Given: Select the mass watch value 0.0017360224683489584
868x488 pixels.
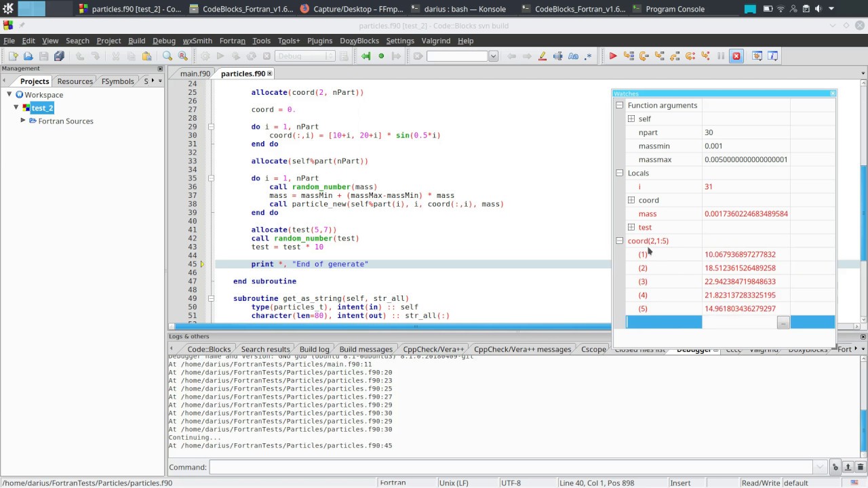Looking at the screenshot, I should [x=746, y=213].
